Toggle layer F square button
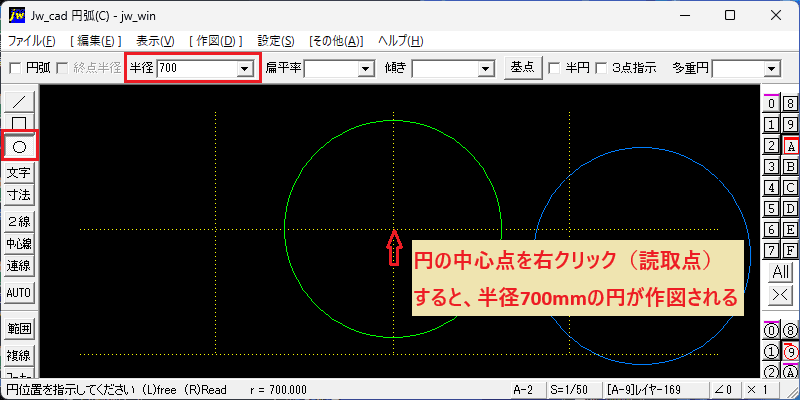 (790, 251)
